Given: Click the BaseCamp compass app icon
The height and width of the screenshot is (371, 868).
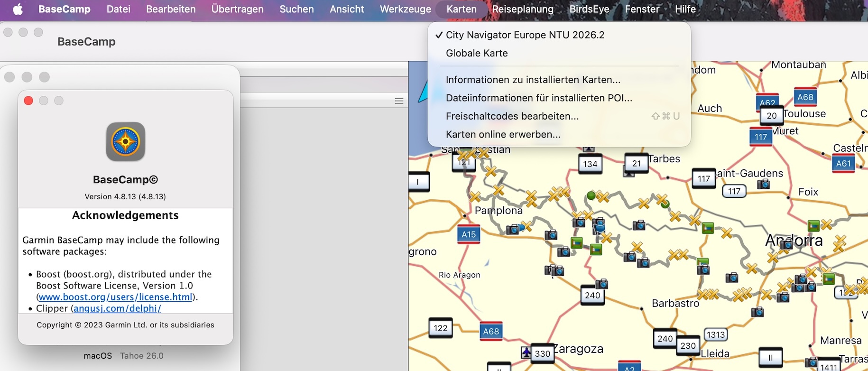Looking at the screenshot, I should tap(126, 142).
